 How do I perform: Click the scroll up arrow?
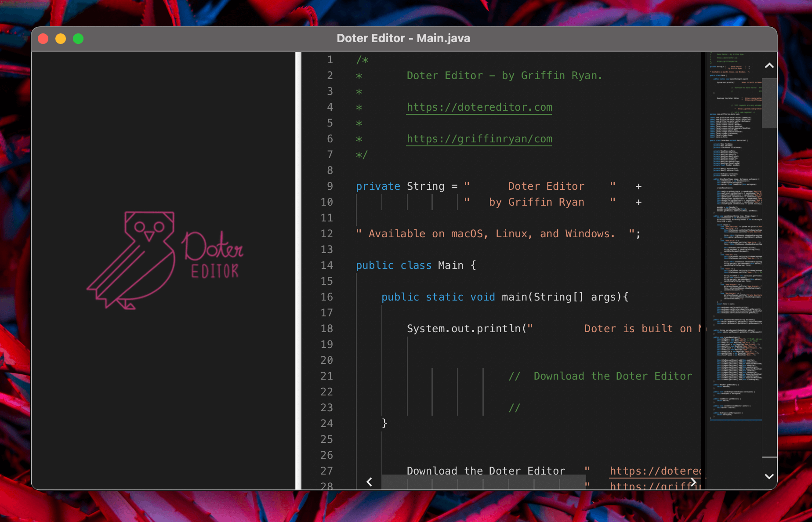click(x=769, y=65)
